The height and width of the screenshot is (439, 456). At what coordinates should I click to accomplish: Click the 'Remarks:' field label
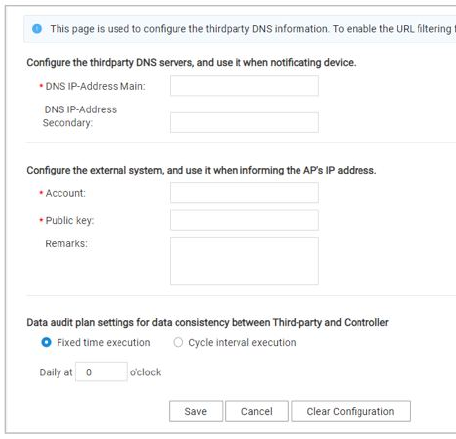click(x=66, y=243)
